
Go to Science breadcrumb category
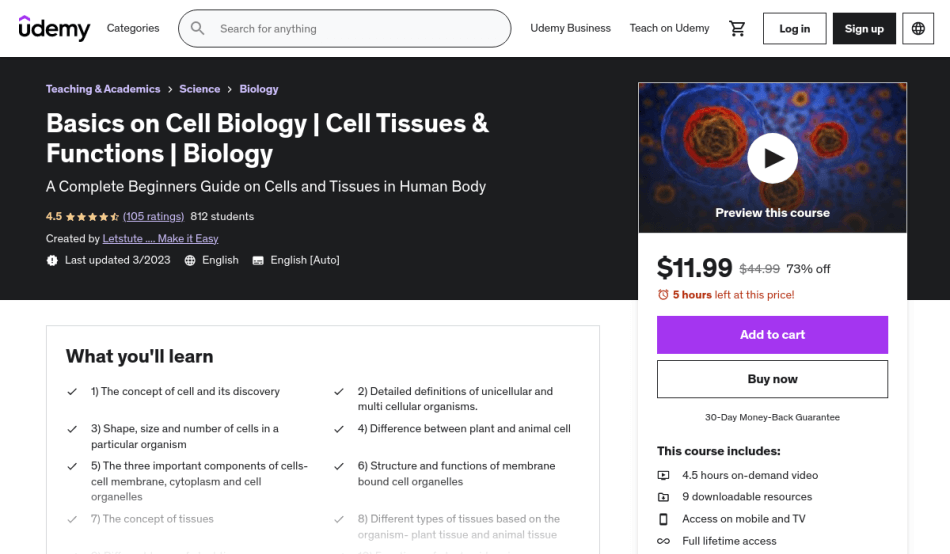coord(199,89)
